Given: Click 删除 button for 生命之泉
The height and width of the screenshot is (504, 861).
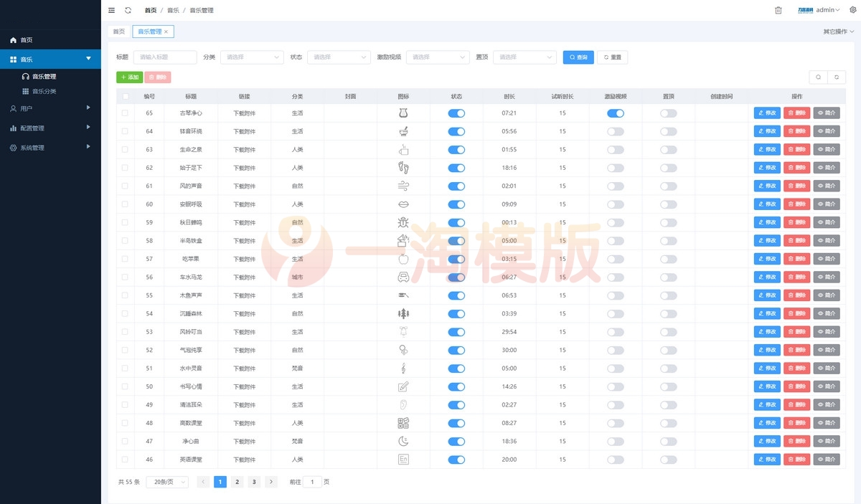Looking at the screenshot, I should tap(796, 150).
